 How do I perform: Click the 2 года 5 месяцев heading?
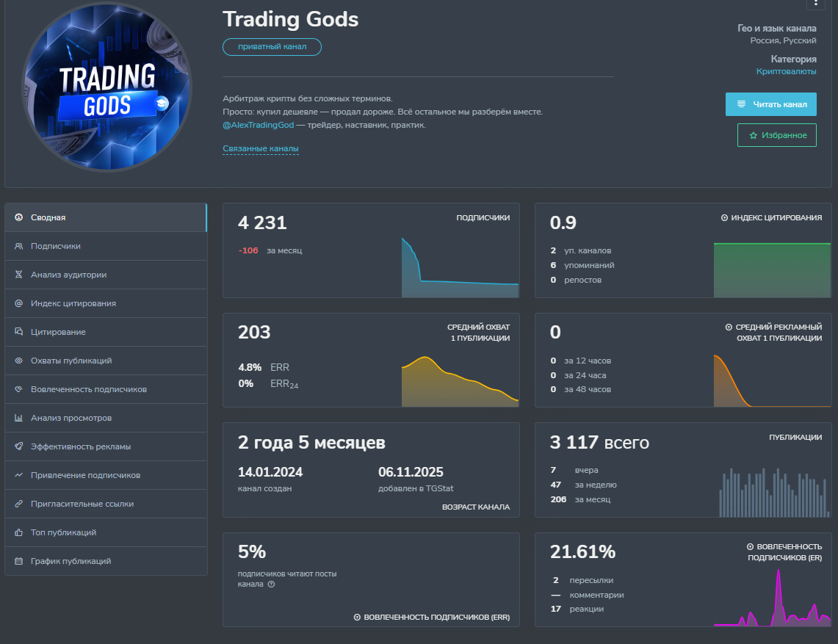[x=311, y=443]
